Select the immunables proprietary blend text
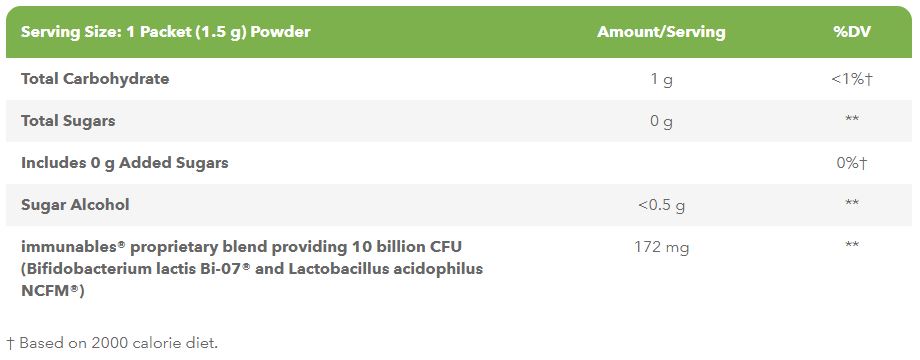Screen dimensions: 920x360 pyautogui.click(x=245, y=247)
